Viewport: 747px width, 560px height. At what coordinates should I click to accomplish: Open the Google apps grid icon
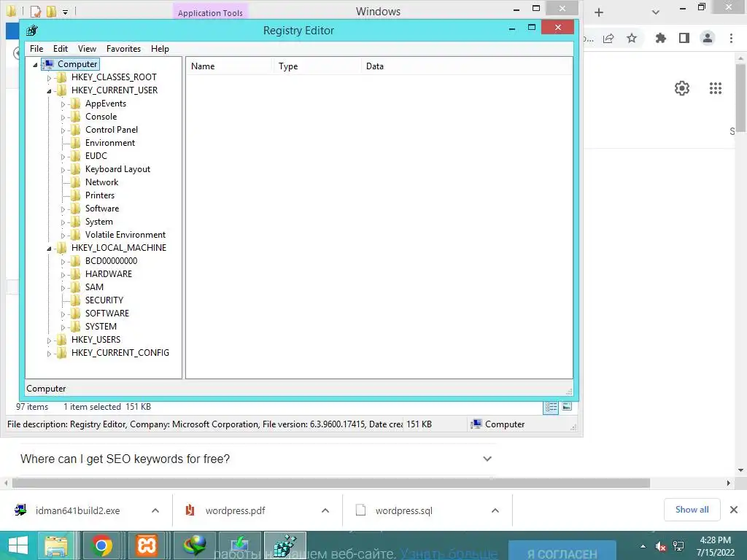tap(716, 88)
